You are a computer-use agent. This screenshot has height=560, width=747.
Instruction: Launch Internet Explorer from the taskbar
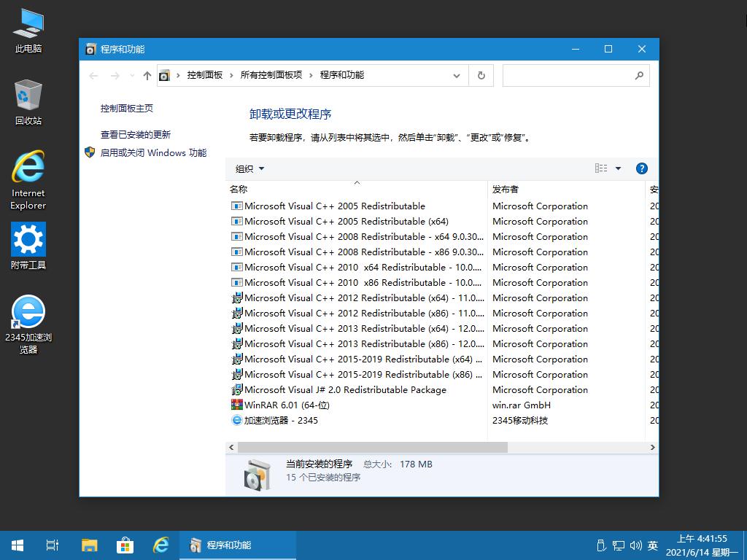[x=160, y=545]
